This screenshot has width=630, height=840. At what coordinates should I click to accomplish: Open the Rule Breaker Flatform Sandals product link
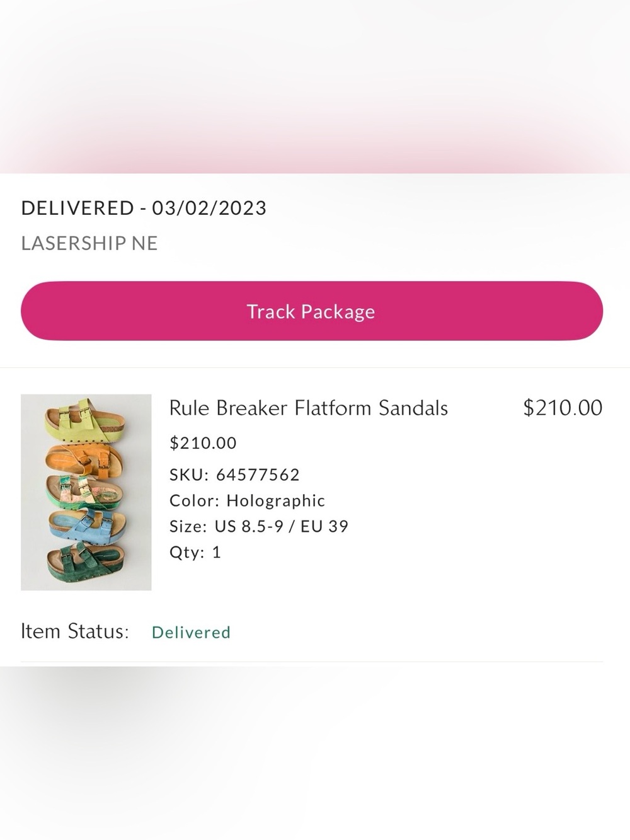pyautogui.click(x=308, y=408)
